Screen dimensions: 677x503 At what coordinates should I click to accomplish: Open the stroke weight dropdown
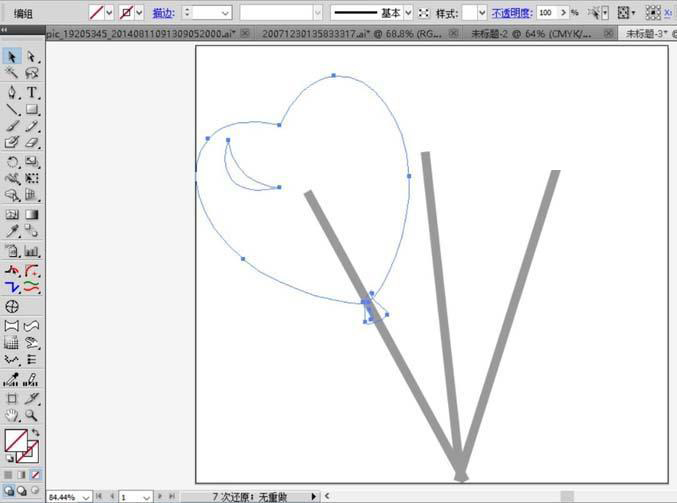[225, 13]
